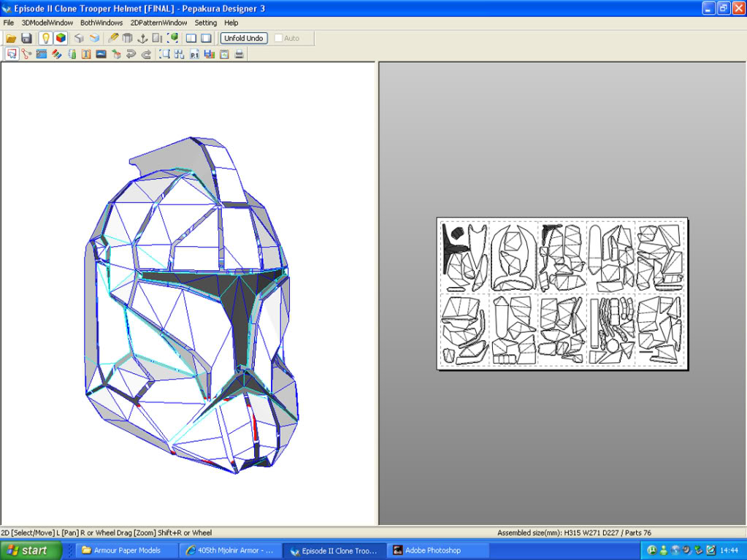Click the anchor icon

[142, 38]
